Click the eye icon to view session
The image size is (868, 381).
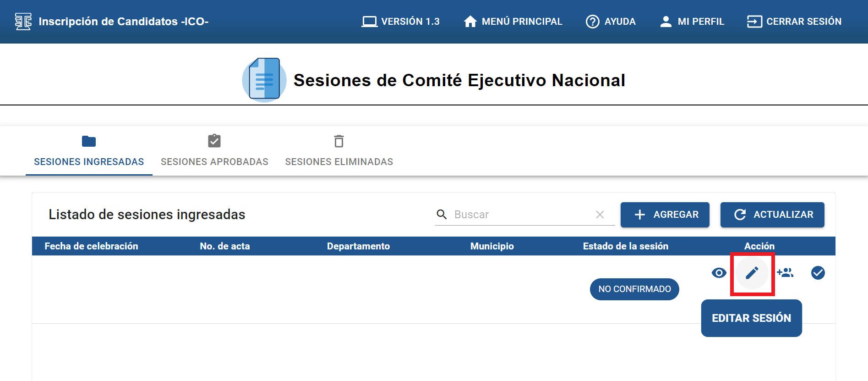pos(719,273)
